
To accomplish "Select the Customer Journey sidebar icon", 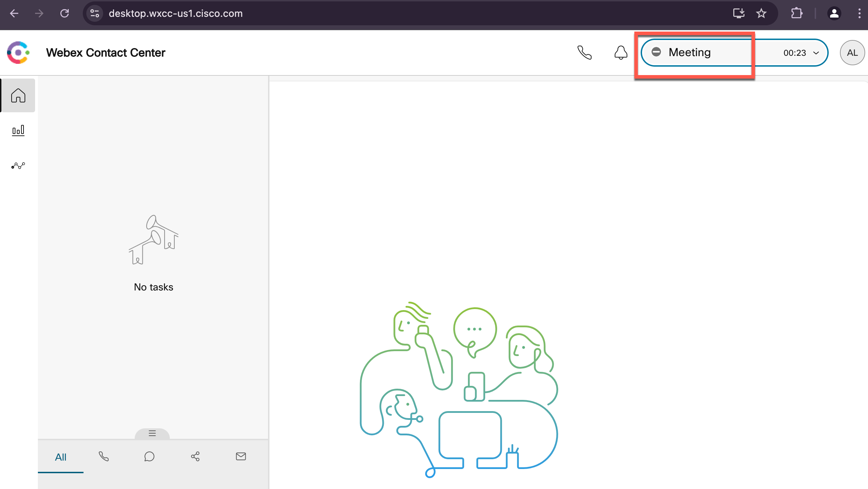I will tap(18, 166).
